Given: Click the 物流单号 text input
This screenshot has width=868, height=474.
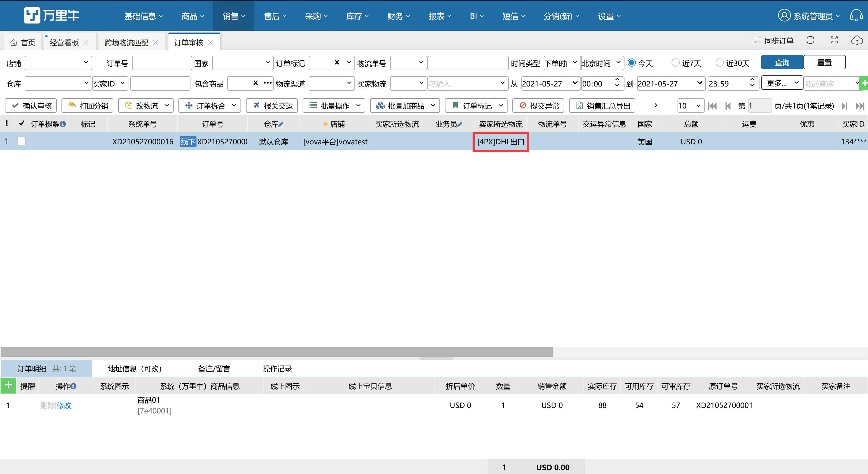Looking at the screenshot, I should (x=468, y=63).
